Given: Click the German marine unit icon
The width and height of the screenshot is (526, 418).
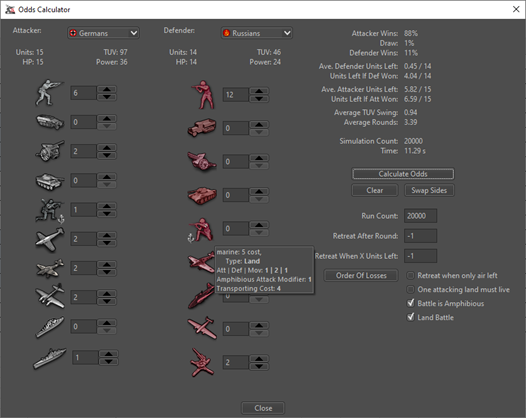Looking at the screenshot, I should point(50,211).
